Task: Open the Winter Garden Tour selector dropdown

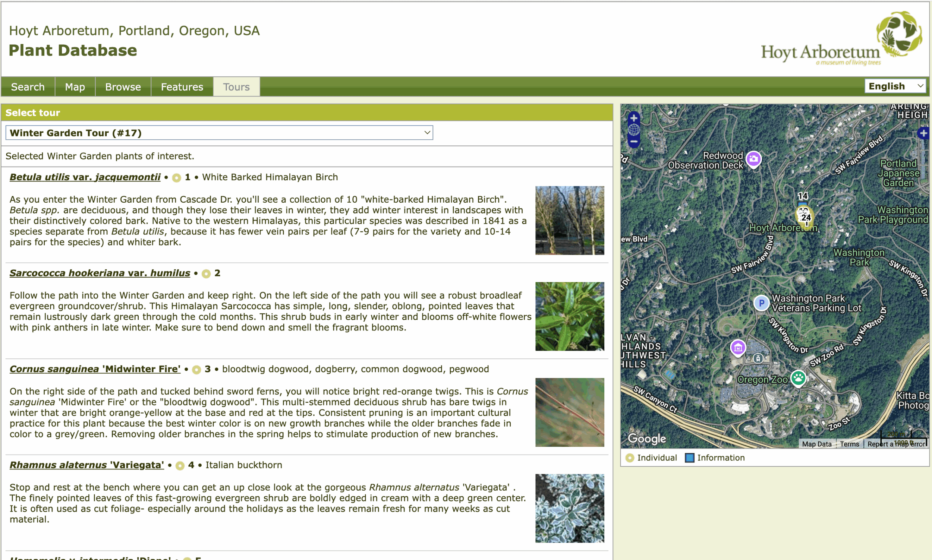Action: [x=219, y=133]
